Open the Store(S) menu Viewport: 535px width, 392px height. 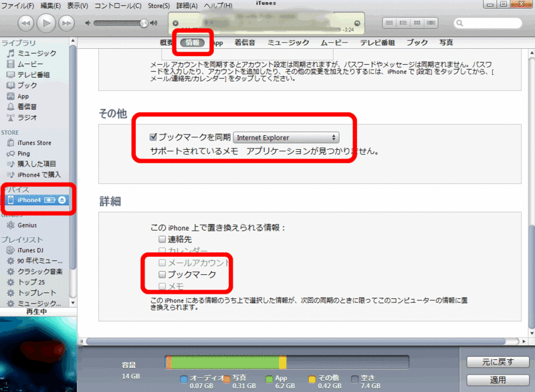tap(158, 5)
